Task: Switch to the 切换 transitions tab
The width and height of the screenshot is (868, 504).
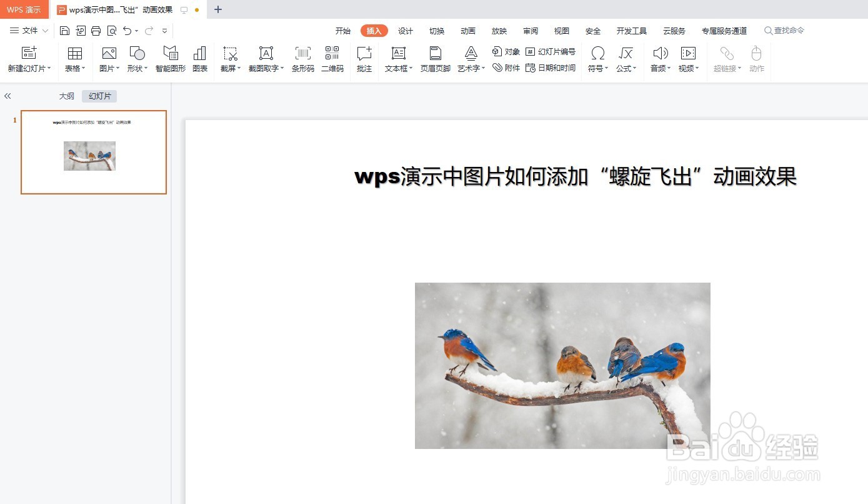Action: tap(437, 31)
